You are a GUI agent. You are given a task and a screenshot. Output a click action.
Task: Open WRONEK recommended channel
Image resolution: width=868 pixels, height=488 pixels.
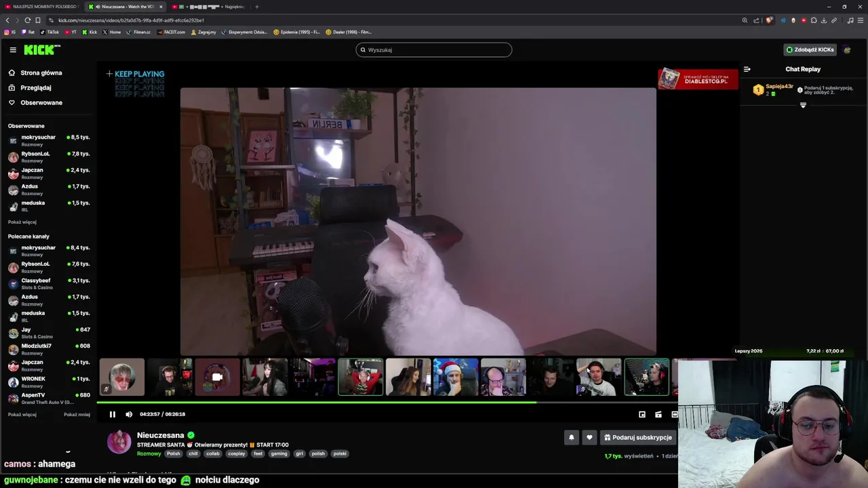(x=49, y=382)
